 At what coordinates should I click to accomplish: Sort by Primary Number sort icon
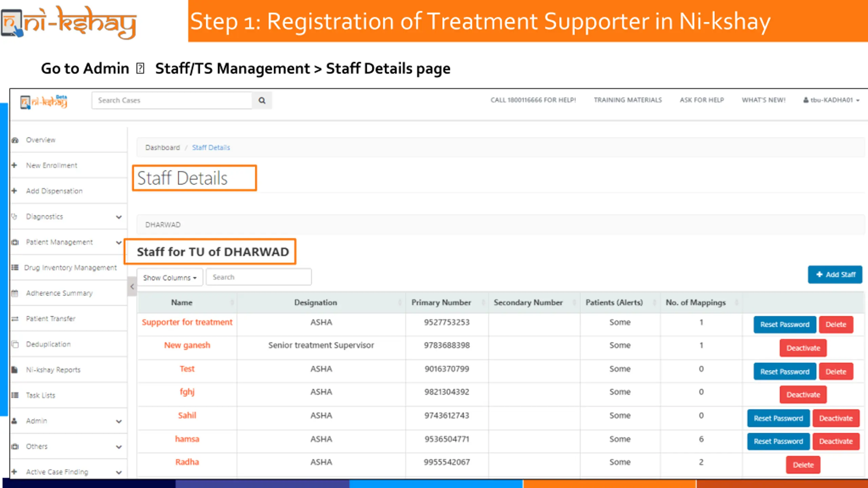[484, 302]
